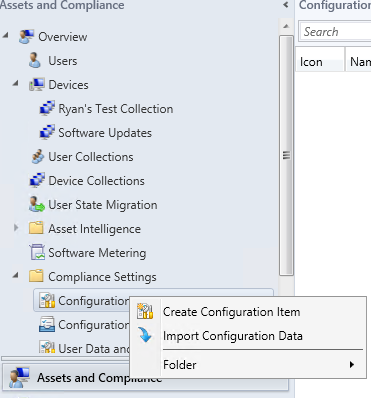Click the Users icon in tree
This screenshot has width=371, height=398.
(x=35, y=60)
